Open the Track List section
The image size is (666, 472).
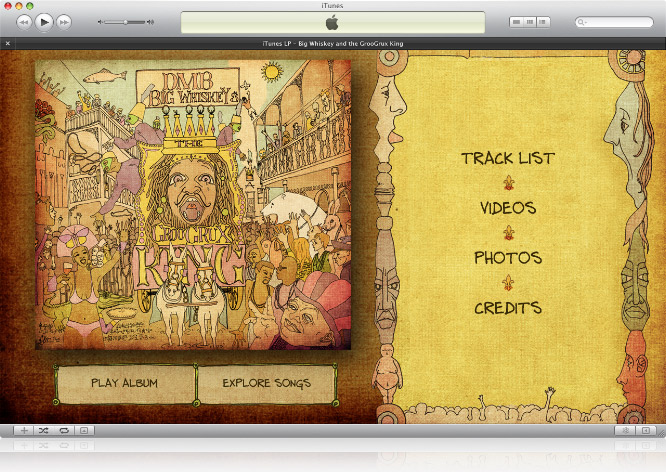point(508,158)
